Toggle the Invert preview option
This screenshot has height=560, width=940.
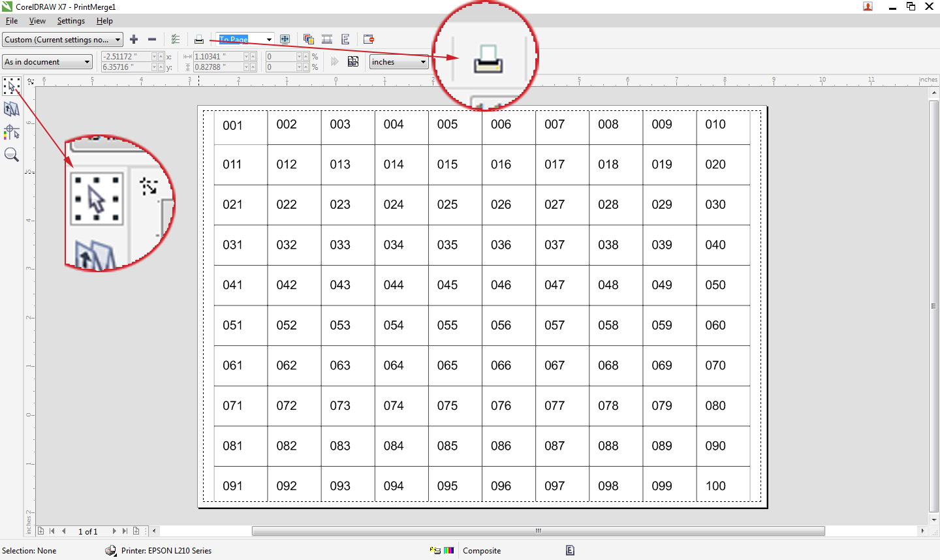327,39
